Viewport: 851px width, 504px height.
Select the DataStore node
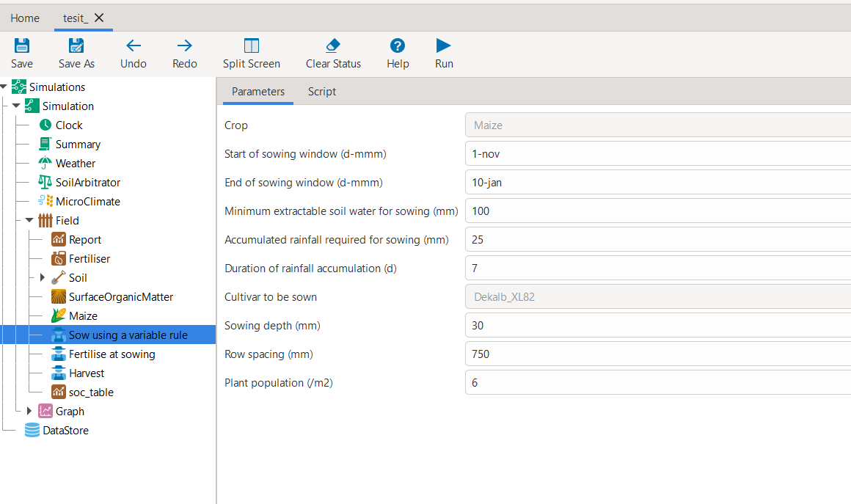point(65,431)
